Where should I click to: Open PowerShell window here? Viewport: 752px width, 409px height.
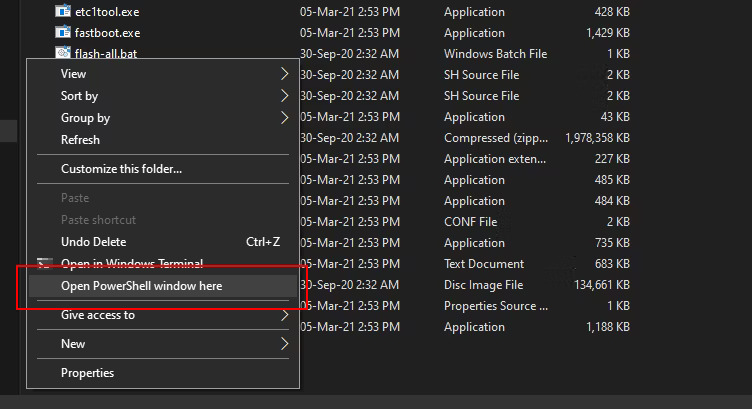(x=141, y=286)
